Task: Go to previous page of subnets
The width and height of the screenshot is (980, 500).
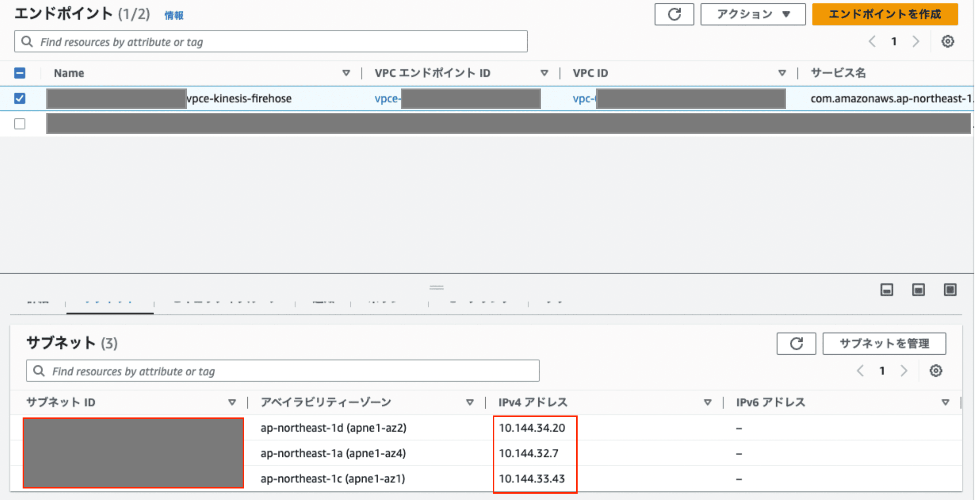Action: click(x=860, y=371)
